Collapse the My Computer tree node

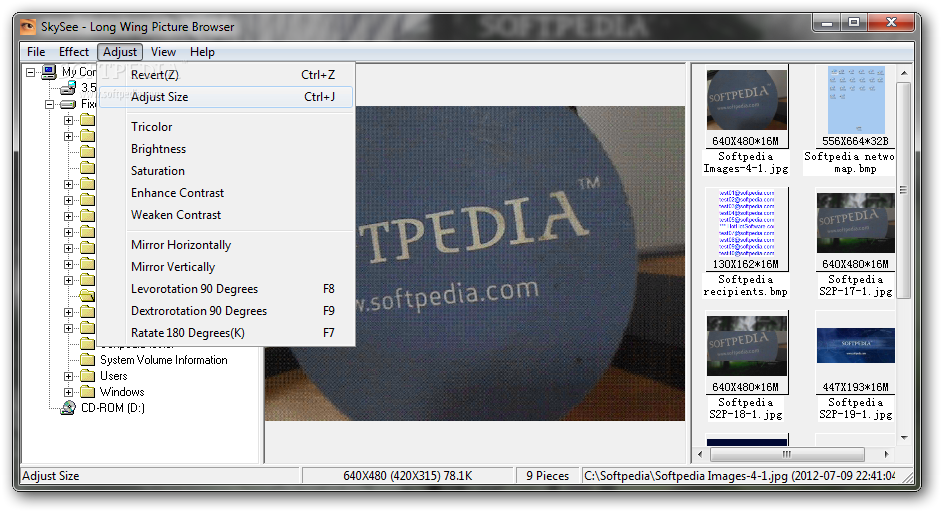30,72
